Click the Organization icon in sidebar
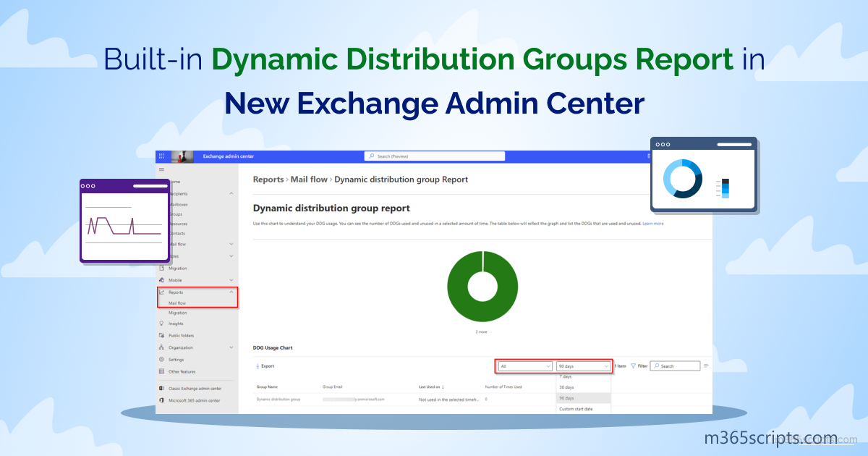This screenshot has height=456, width=868. pos(161,347)
